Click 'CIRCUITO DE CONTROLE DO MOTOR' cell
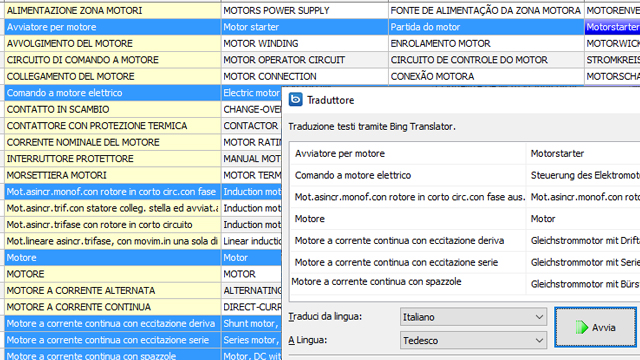Screen dimensions: 640x360 click(486, 60)
